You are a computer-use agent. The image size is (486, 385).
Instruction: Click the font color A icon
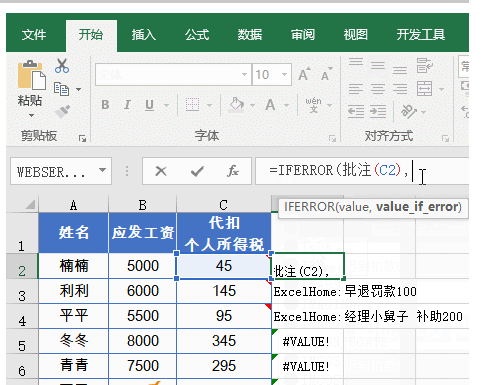coord(270,105)
